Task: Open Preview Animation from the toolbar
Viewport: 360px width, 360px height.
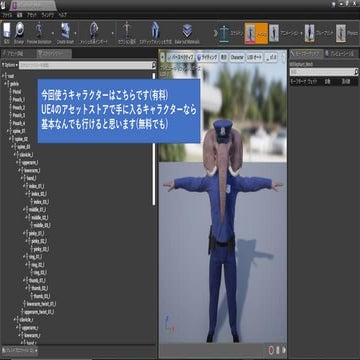Action: coord(39,31)
